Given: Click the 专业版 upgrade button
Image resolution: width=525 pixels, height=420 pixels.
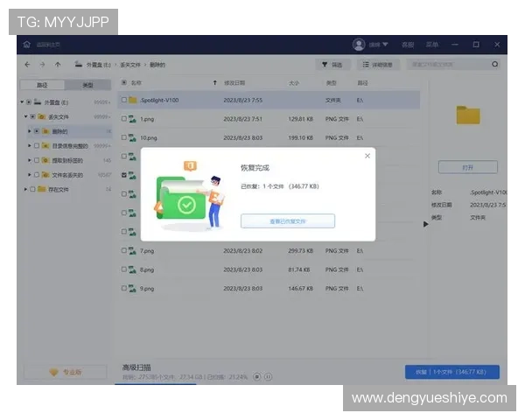Looking at the screenshot, I should point(66,372).
